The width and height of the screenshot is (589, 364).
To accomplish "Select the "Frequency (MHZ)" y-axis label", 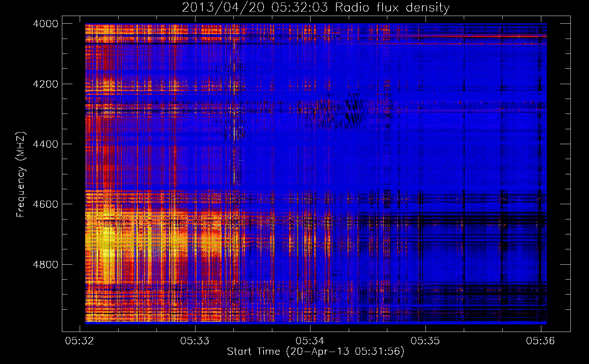I will pos(21,175).
